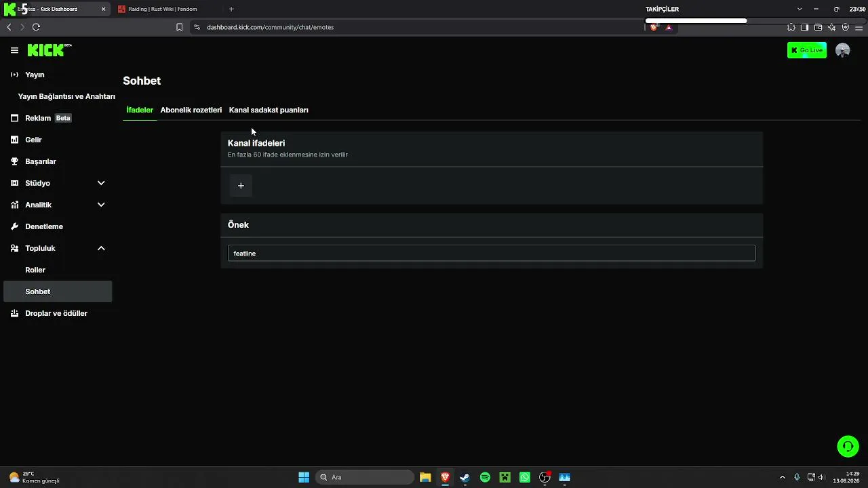Show hidden icons in the system tray
This screenshot has height=488, width=868.
pyautogui.click(x=782, y=477)
